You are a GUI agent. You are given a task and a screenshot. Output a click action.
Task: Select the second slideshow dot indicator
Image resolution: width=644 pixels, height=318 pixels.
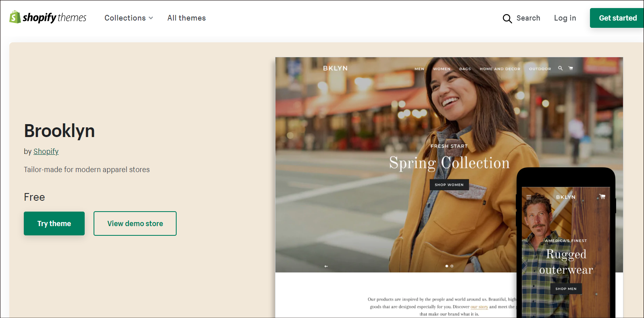452,266
